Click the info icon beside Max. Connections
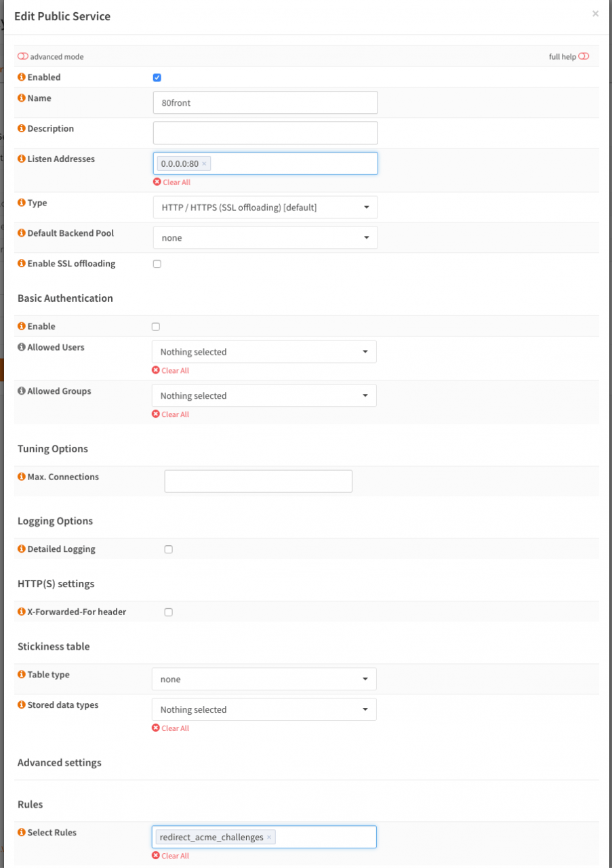The image size is (612, 868). click(x=22, y=477)
